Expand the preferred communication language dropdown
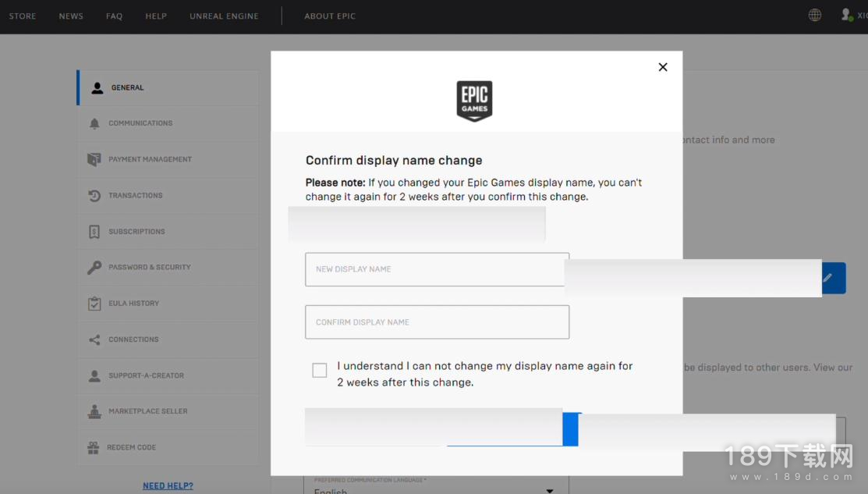868x494 pixels. (x=549, y=490)
